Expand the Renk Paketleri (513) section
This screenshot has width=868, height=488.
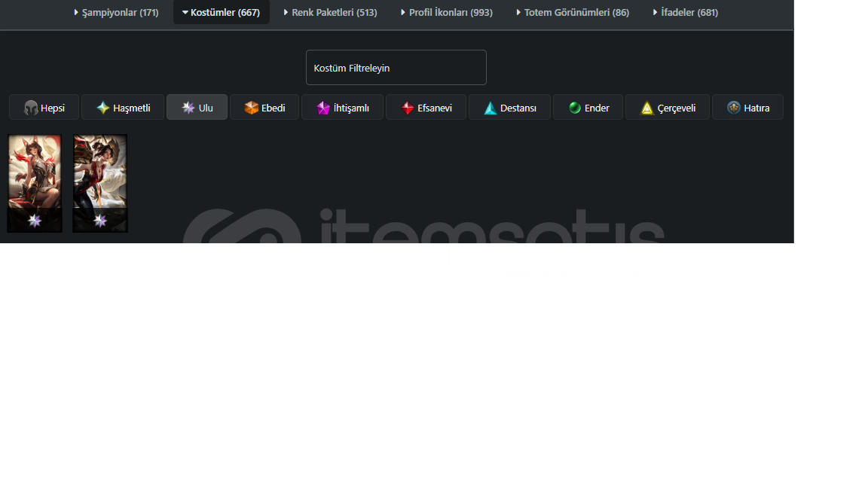(330, 12)
